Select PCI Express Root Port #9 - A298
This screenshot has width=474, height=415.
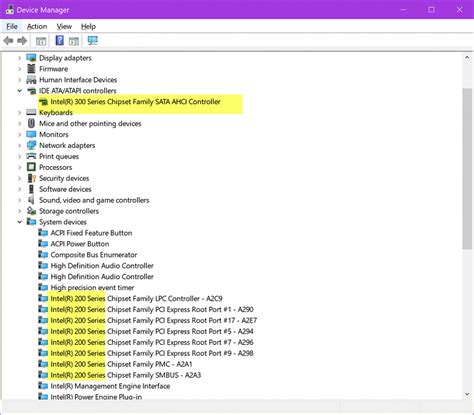pyautogui.click(x=152, y=353)
